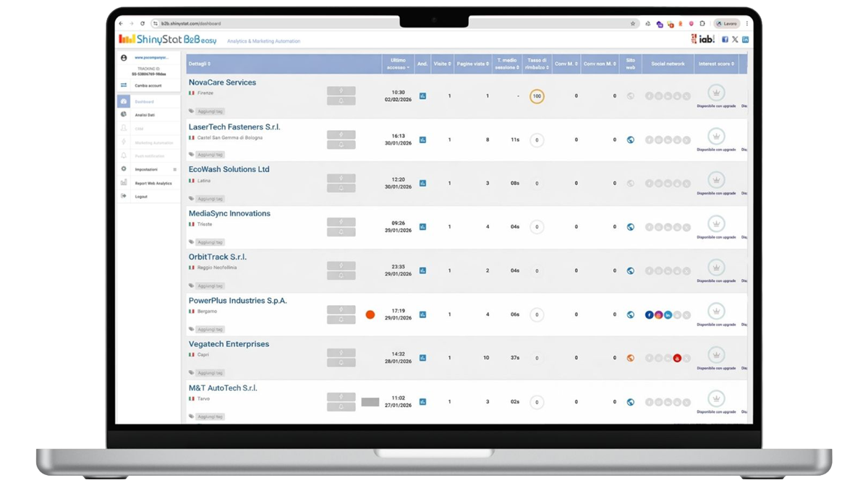The width and height of the screenshot is (868, 488).
Task: Click interest score crown for NovaCare Services
Action: [x=716, y=93]
